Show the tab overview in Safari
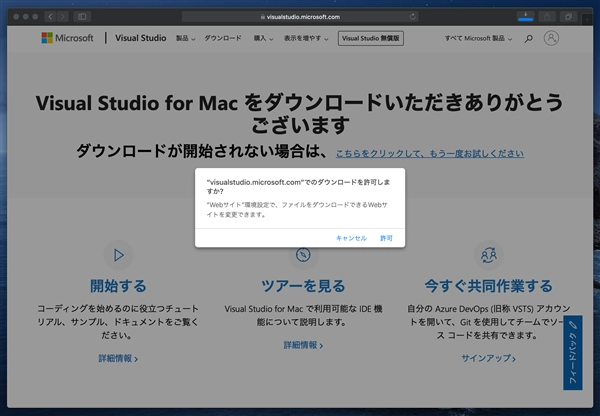Image resolution: width=600 pixels, height=416 pixels. coord(569,16)
